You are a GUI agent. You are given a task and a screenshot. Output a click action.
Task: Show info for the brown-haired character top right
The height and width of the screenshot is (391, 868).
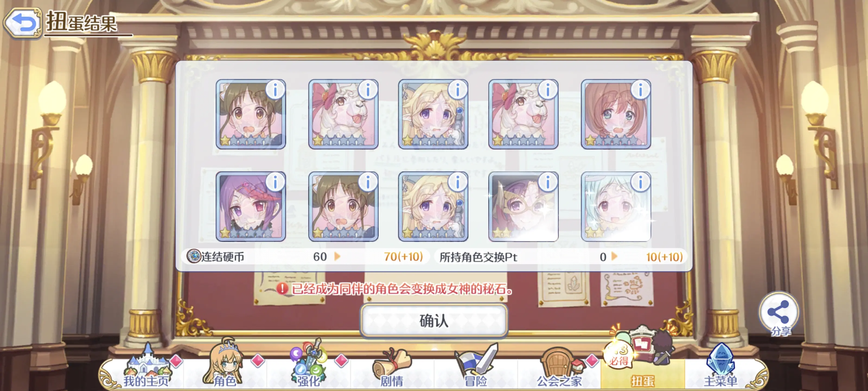pyautogui.click(x=640, y=90)
